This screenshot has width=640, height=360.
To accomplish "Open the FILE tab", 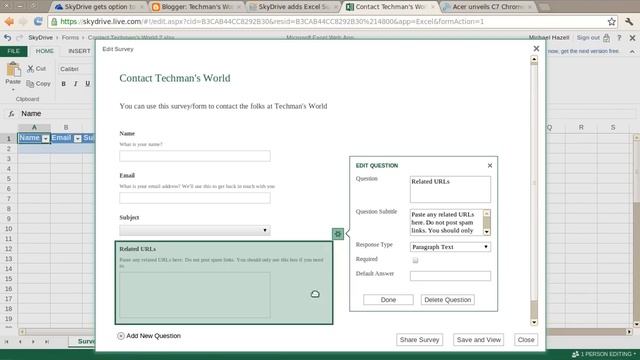I will [13, 51].
